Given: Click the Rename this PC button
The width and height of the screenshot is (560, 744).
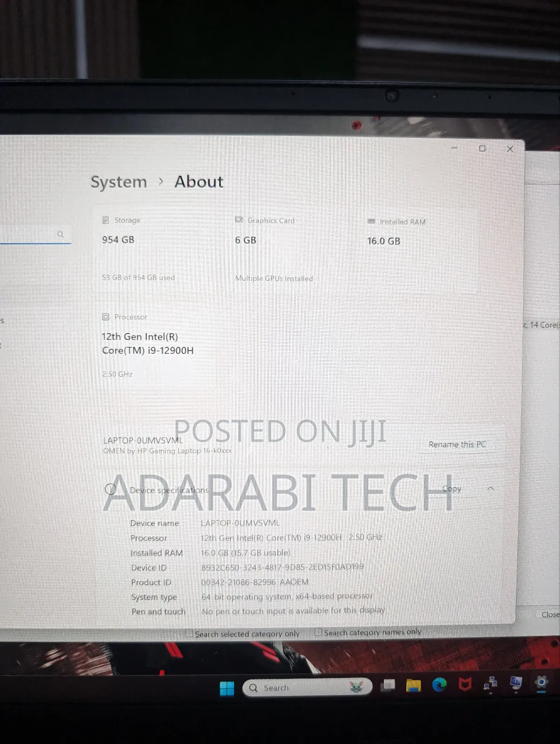Looking at the screenshot, I should (x=457, y=445).
